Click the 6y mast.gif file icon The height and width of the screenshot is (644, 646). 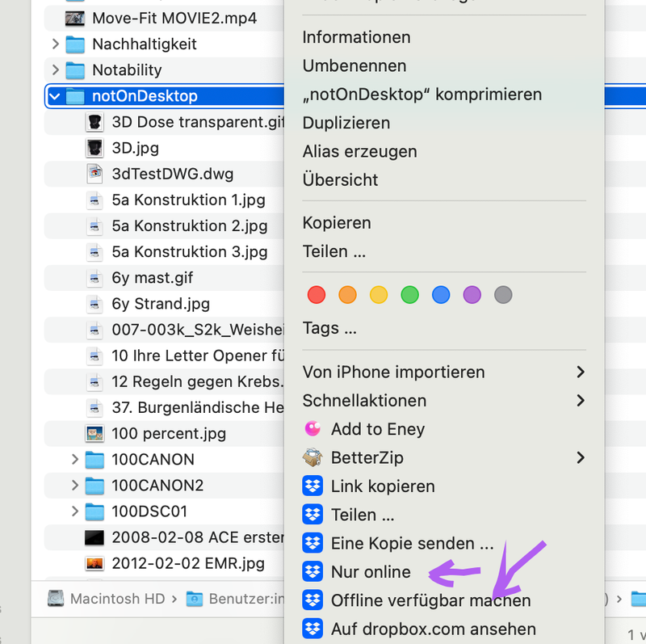coord(94,278)
